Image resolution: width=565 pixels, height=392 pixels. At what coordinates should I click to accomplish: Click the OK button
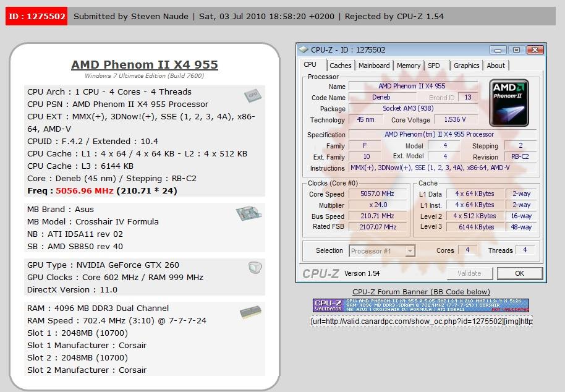tap(520, 273)
